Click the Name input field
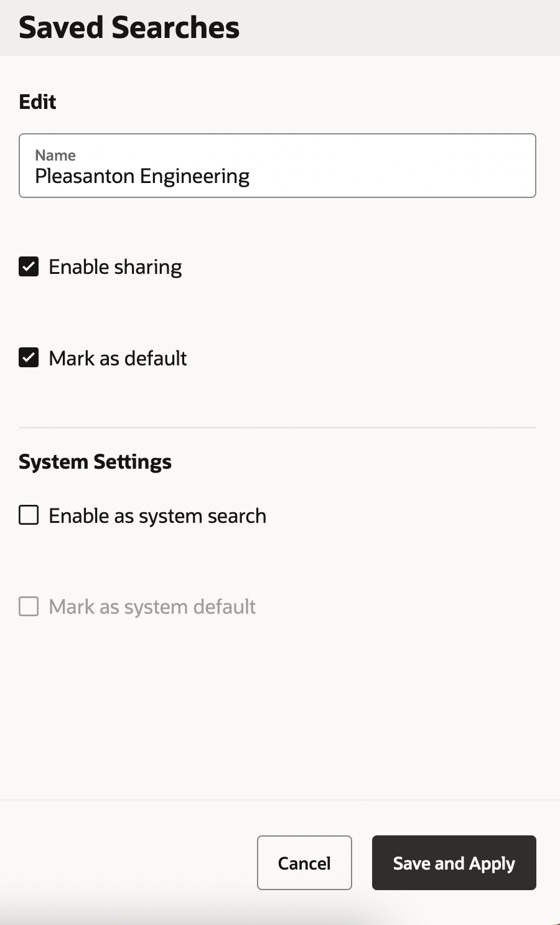The width and height of the screenshot is (560, 925). pos(277,166)
